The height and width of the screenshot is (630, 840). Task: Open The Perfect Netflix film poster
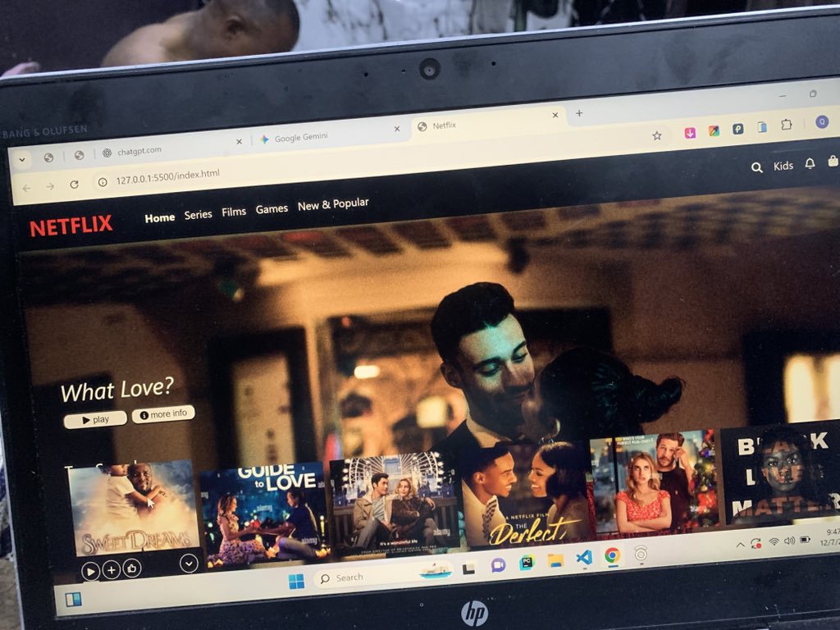tap(526, 494)
